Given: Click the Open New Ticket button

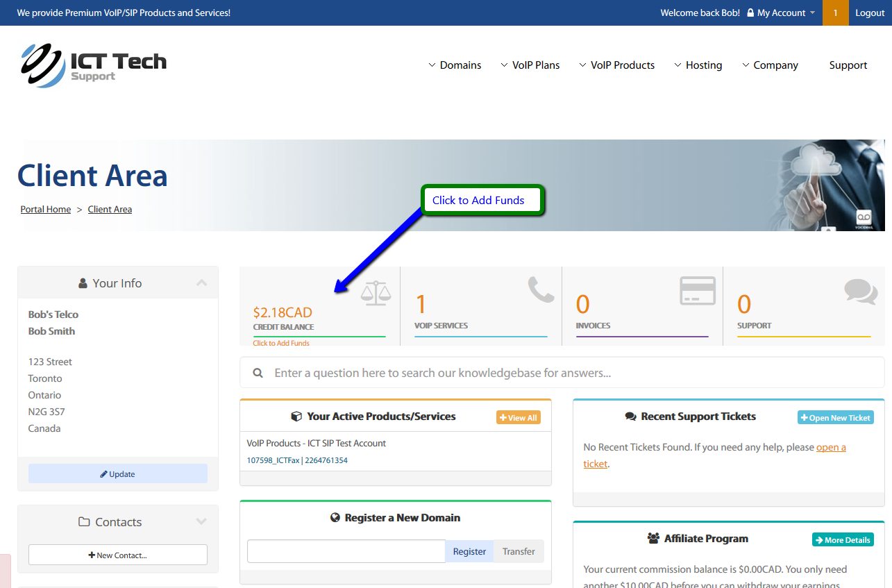Looking at the screenshot, I should coord(835,418).
